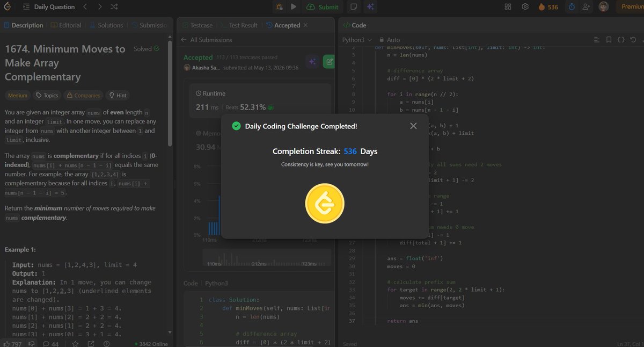
Task: Toggle Auto mode lock in editor
Action: [389, 40]
